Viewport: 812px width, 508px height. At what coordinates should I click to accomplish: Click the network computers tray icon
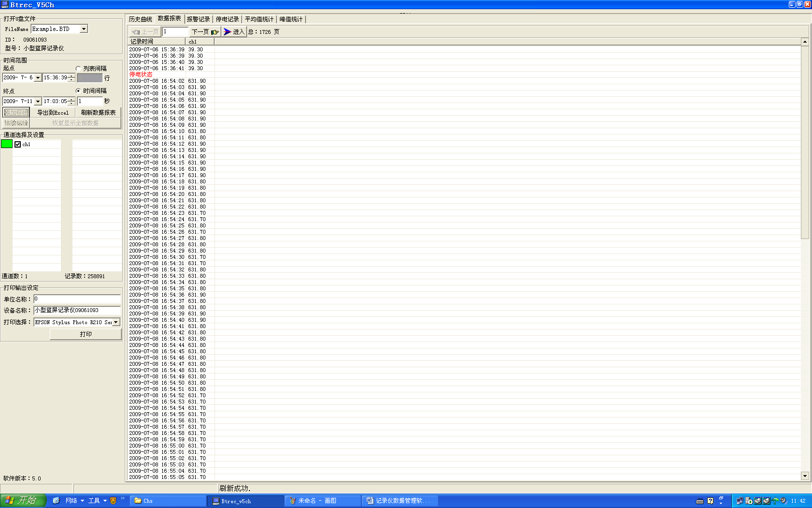(739, 501)
